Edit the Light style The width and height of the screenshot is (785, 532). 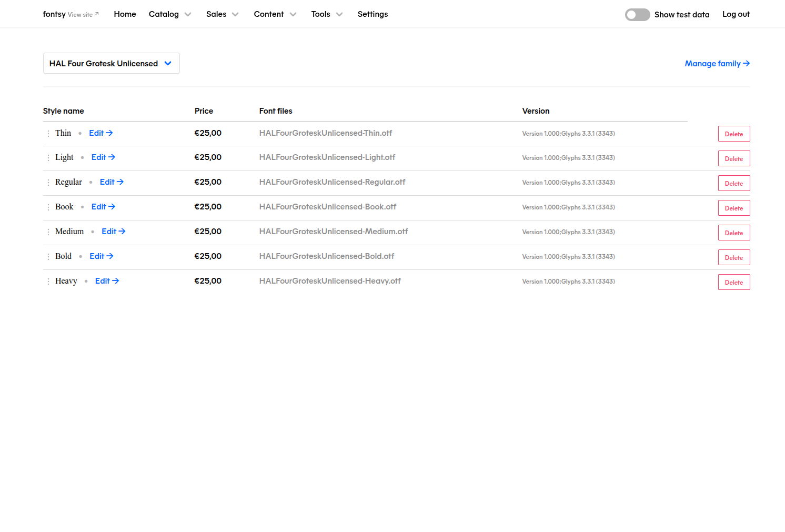point(103,157)
